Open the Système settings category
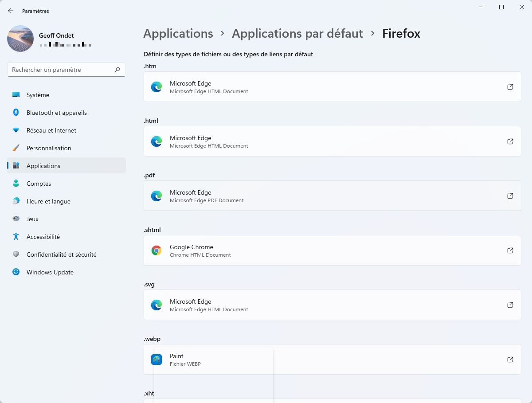This screenshot has width=532, height=403. (66, 95)
